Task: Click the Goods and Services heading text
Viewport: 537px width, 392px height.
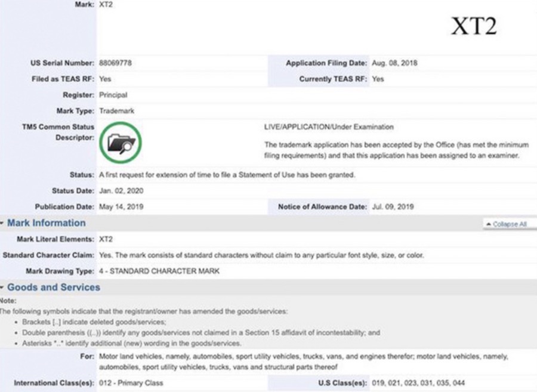Action: 53,288
